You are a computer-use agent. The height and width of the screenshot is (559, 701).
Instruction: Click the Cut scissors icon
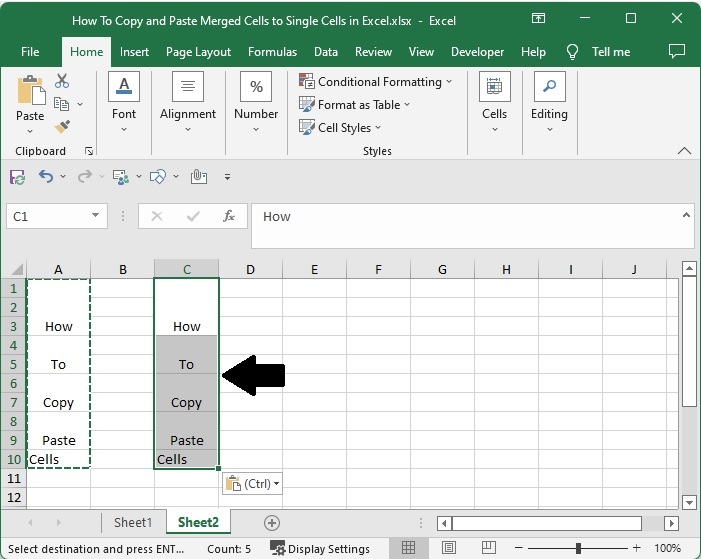(62, 81)
